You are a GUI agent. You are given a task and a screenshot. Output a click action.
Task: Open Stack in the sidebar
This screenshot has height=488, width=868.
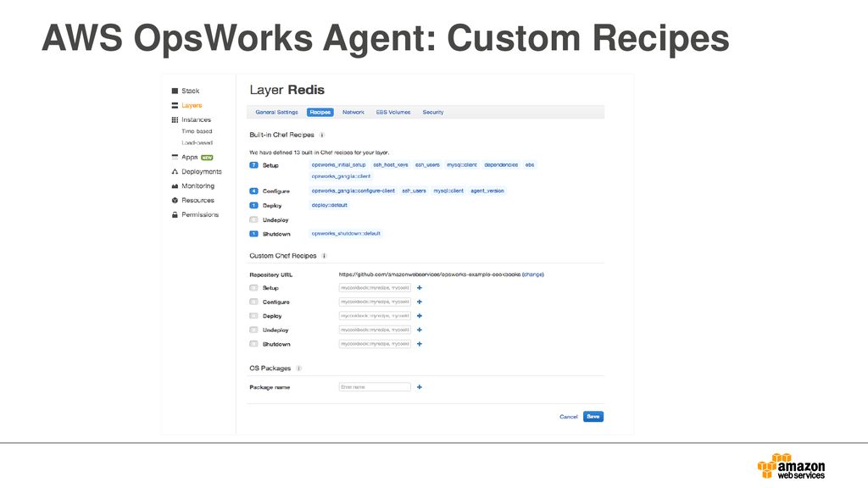[191, 91]
